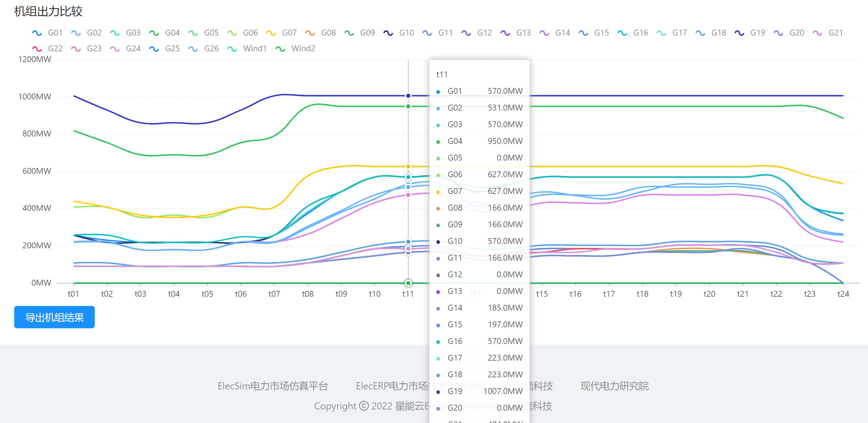Hide G08 series using legend

(320, 33)
